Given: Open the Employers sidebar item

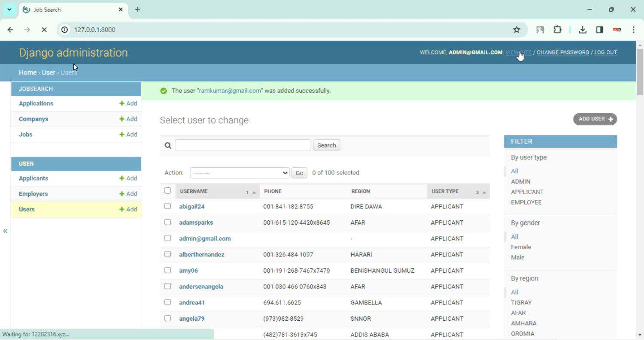Looking at the screenshot, I should point(33,194).
